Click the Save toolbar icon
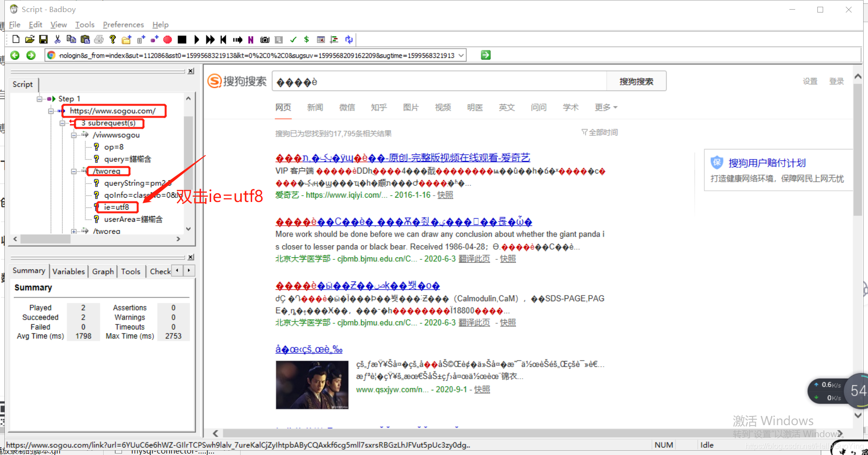This screenshot has width=868, height=455. [x=43, y=40]
